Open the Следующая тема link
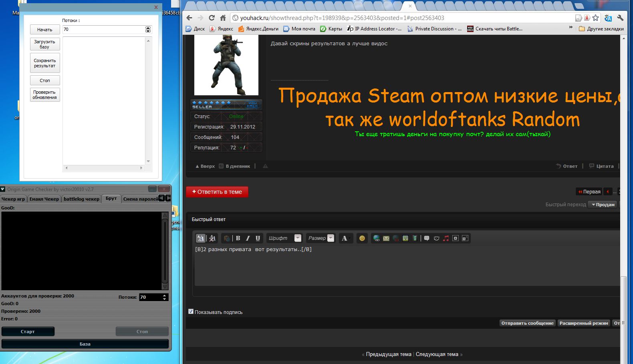Image resolution: width=633 pixels, height=364 pixels. tap(437, 354)
